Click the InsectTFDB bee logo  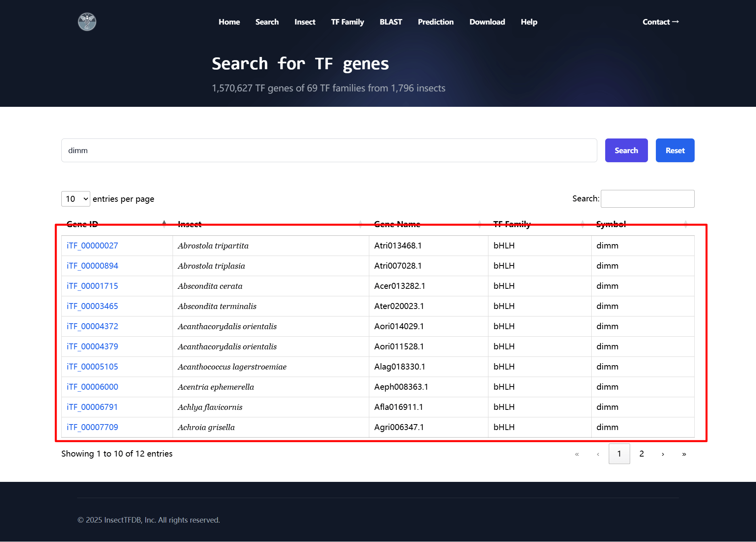[x=87, y=22]
